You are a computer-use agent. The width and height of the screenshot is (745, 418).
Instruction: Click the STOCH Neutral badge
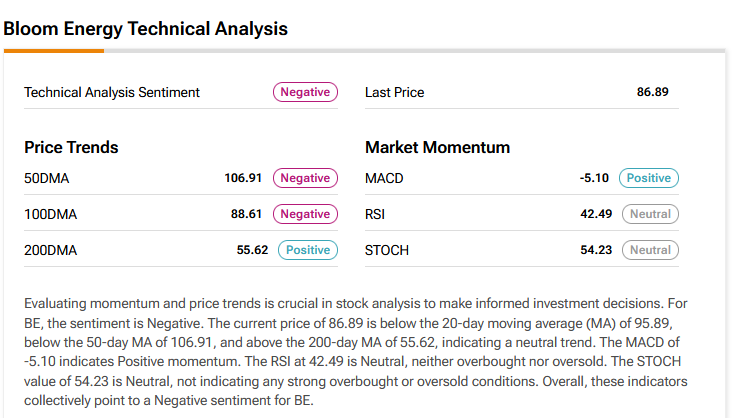coord(650,250)
